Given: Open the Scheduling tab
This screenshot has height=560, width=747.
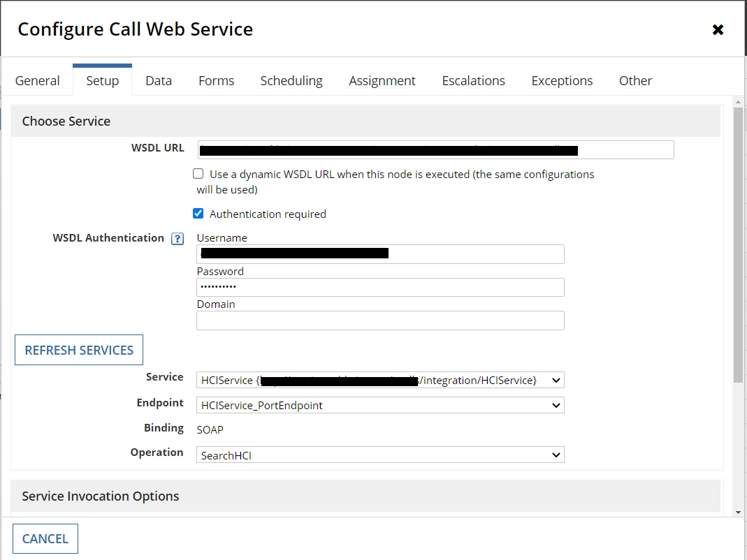Looking at the screenshot, I should pos(291,80).
